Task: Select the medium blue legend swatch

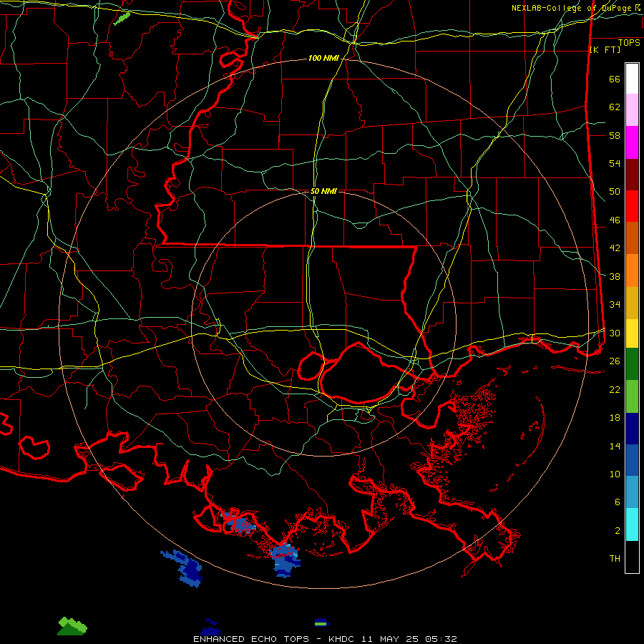Action: 632,460
